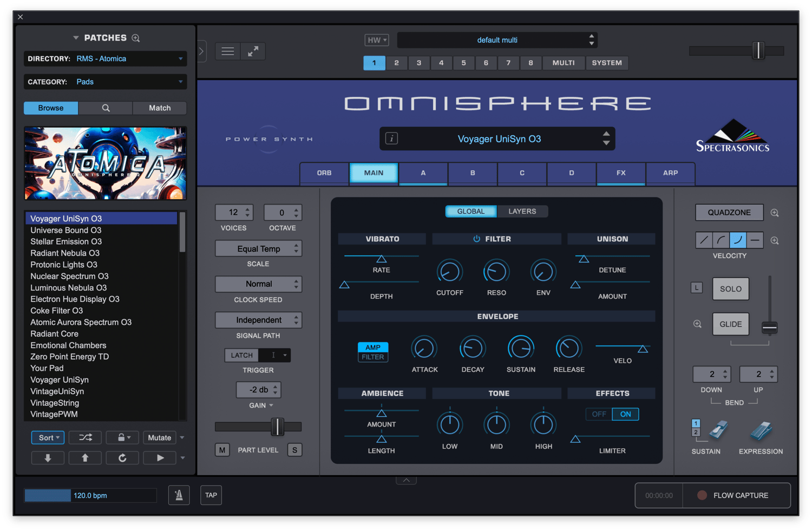Screen dimensions: 812x531
Task: Click the QUADZONE button
Action: point(729,213)
